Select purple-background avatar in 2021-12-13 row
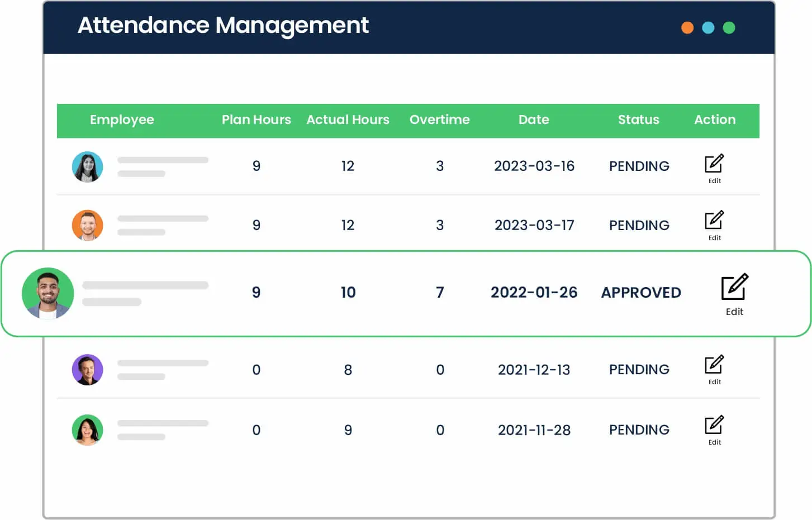Viewport: 812px width, 520px height. click(x=88, y=370)
